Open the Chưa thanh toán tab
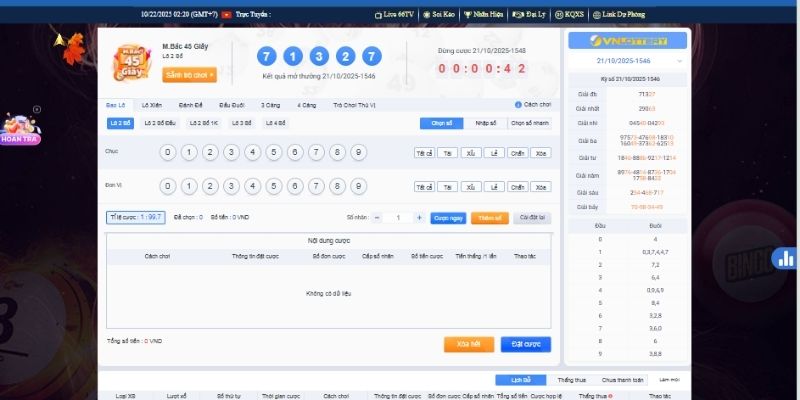This screenshot has height=400, width=800. coord(622,380)
